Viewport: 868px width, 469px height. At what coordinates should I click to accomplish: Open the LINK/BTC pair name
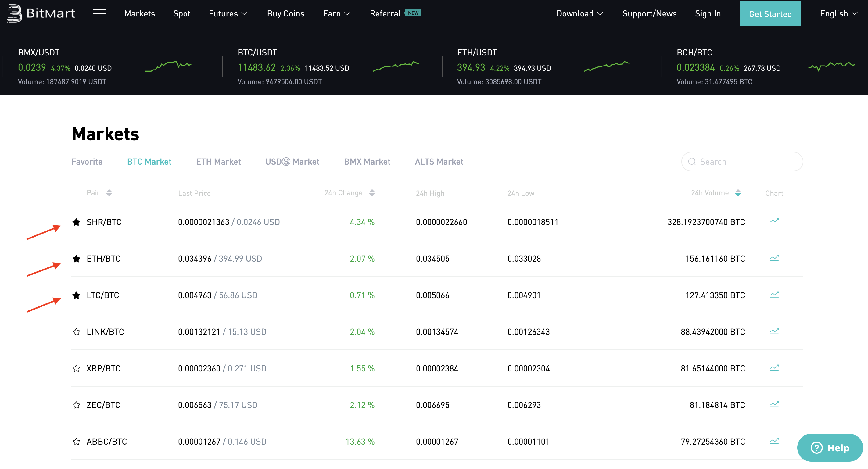105,332
